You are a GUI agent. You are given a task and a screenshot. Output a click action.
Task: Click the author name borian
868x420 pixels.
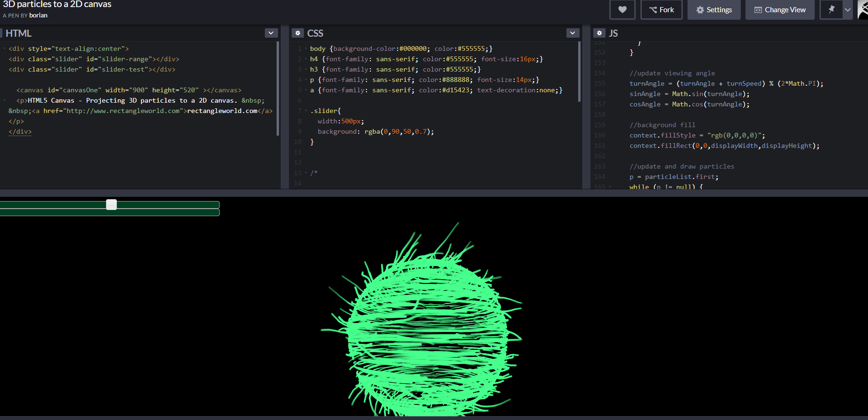(x=38, y=16)
